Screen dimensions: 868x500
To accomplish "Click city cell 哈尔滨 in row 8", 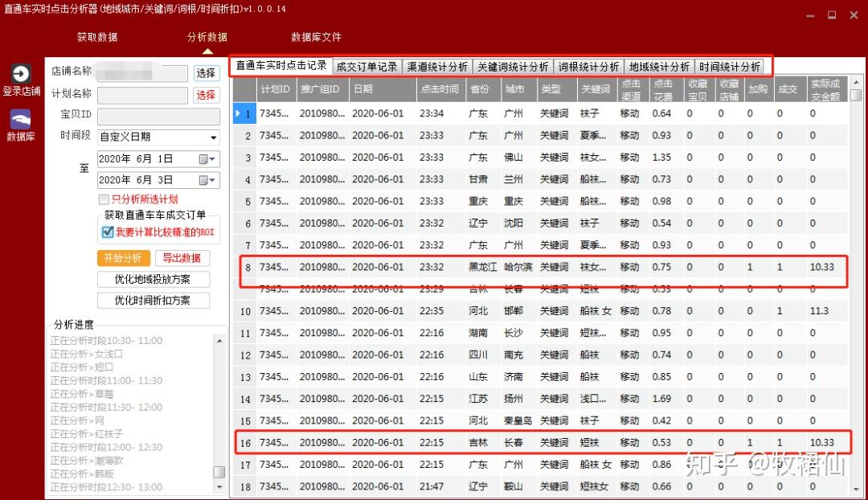I will (x=518, y=267).
